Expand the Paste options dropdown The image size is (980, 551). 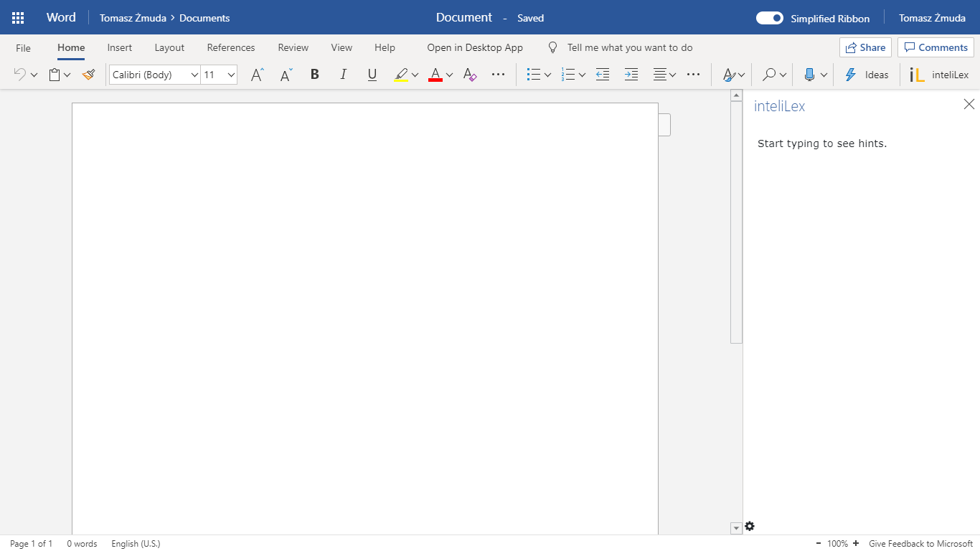(x=67, y=75)
